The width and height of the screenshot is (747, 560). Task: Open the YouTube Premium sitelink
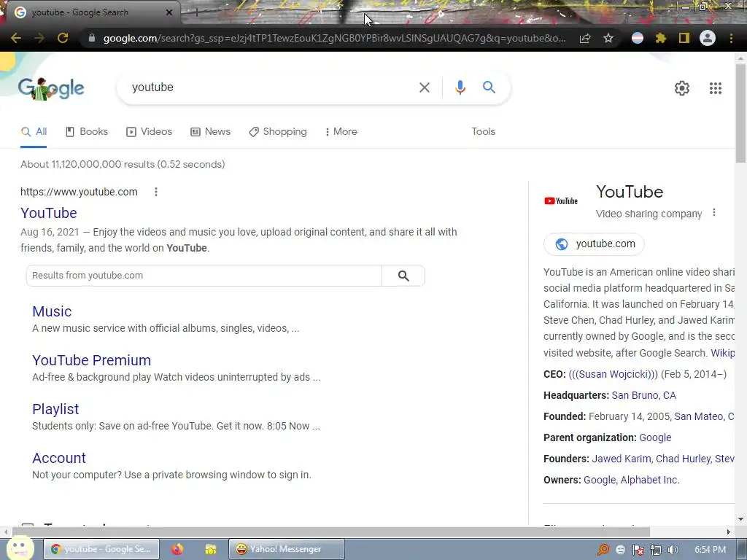point(91,360)
